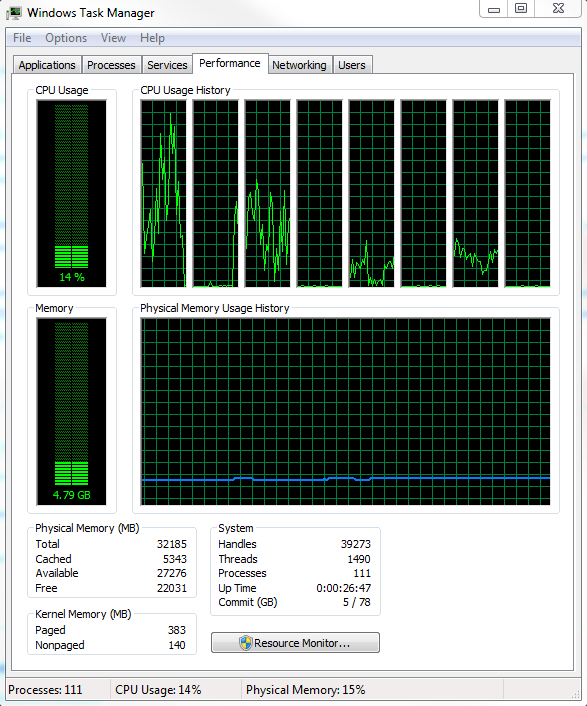The height and width of the screenshot is (706, 587).
Task: Open the Options menu
Action: 66,38
